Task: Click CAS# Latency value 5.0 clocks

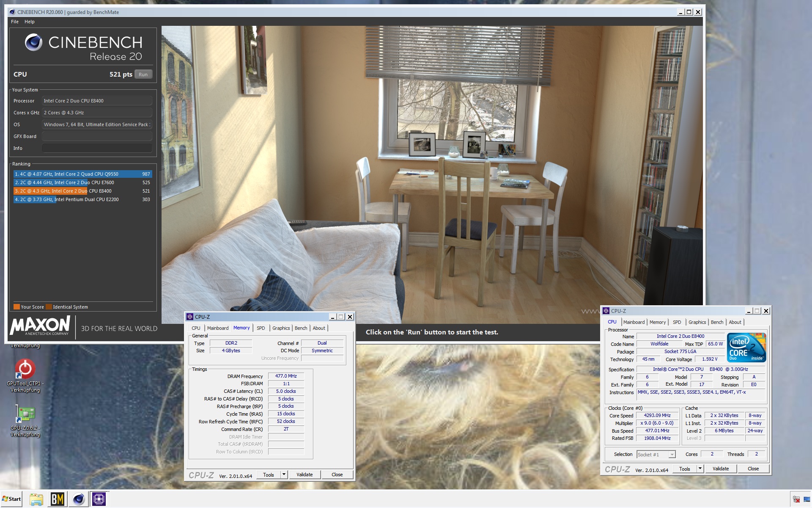Action: tap(286, 391)
